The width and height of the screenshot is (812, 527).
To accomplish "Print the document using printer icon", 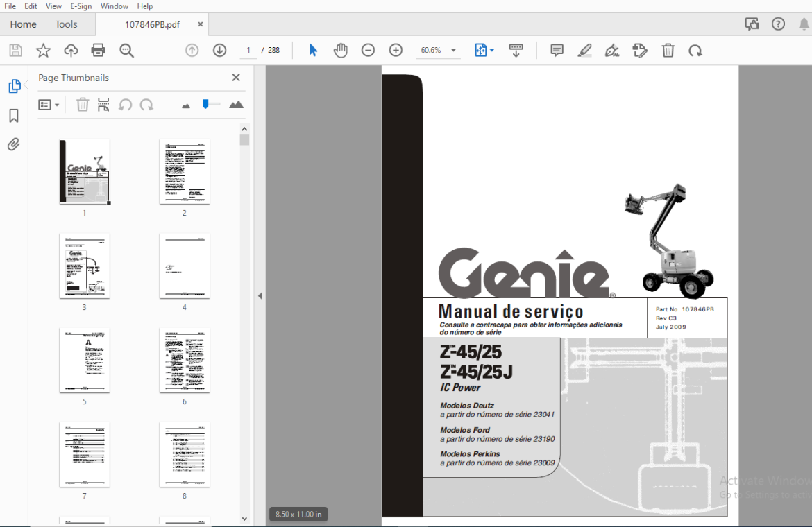I will coord(98,50).
